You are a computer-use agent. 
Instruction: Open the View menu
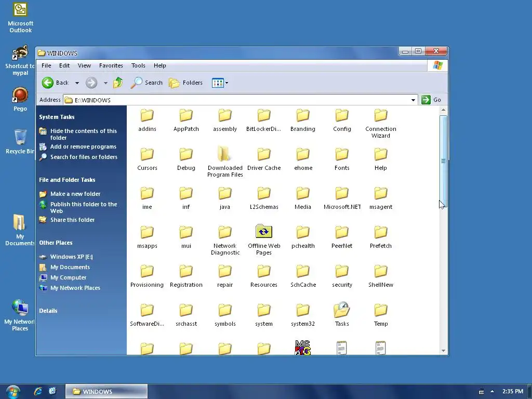coord(84,65)
